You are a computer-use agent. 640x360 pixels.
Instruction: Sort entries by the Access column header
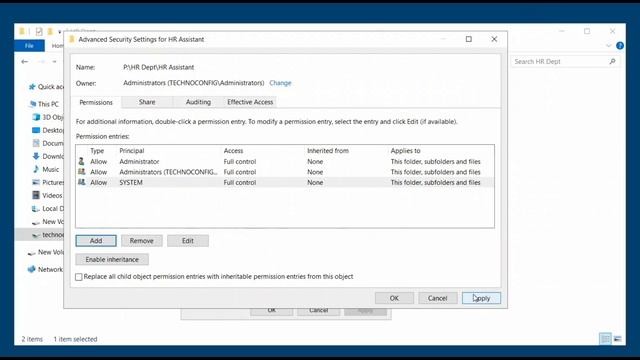[x=233, y=151]
